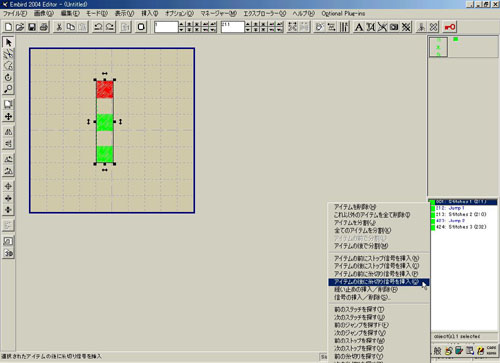This screenshot has height=363, width=500.
Task: Click green color box beside Stitches 3
Action: 433,227
